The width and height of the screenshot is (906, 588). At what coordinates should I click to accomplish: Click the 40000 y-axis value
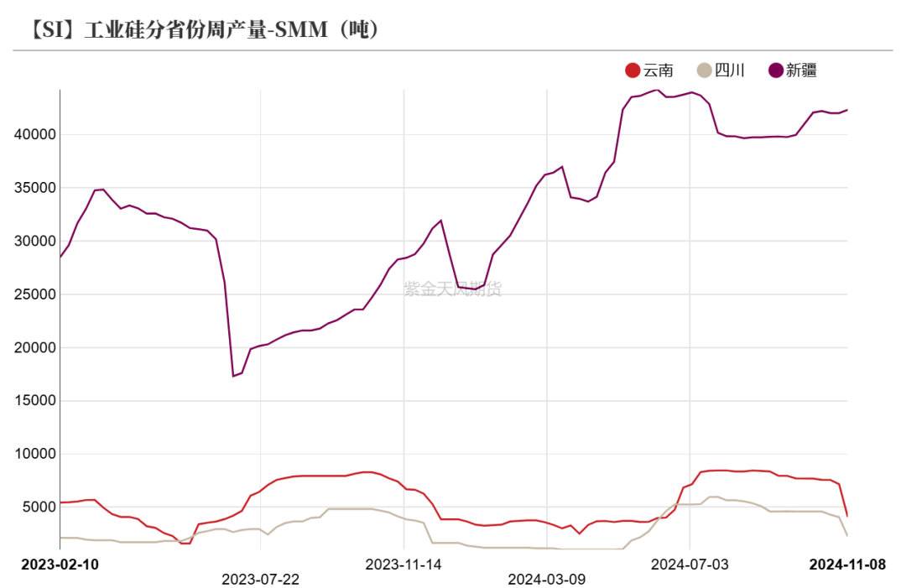32,134
